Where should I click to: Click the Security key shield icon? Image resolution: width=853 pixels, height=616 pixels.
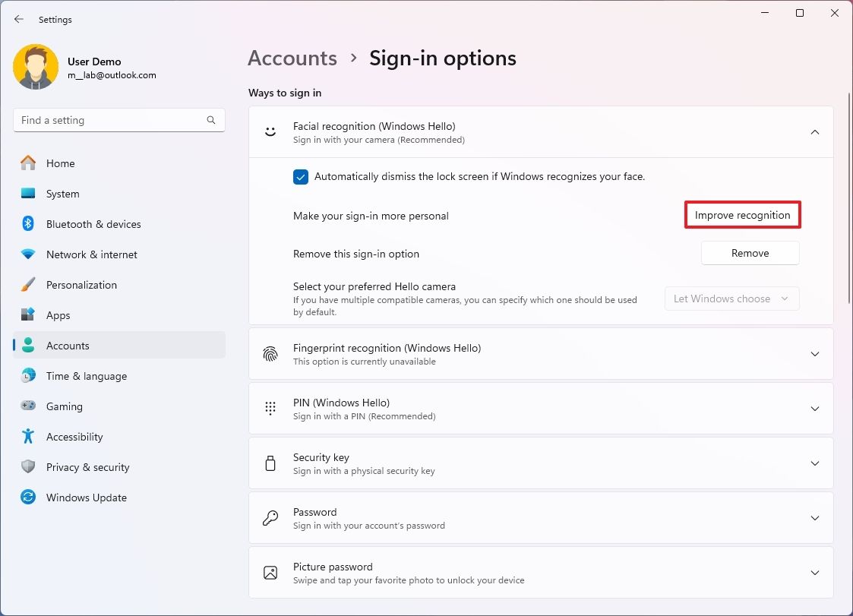point(270,463)
